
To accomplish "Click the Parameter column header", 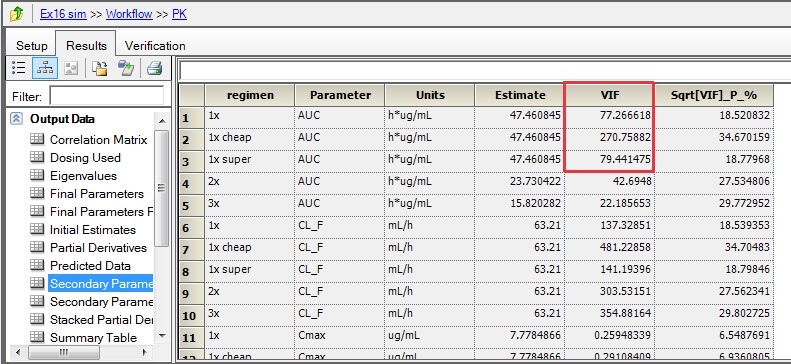I will pos(340,95).
